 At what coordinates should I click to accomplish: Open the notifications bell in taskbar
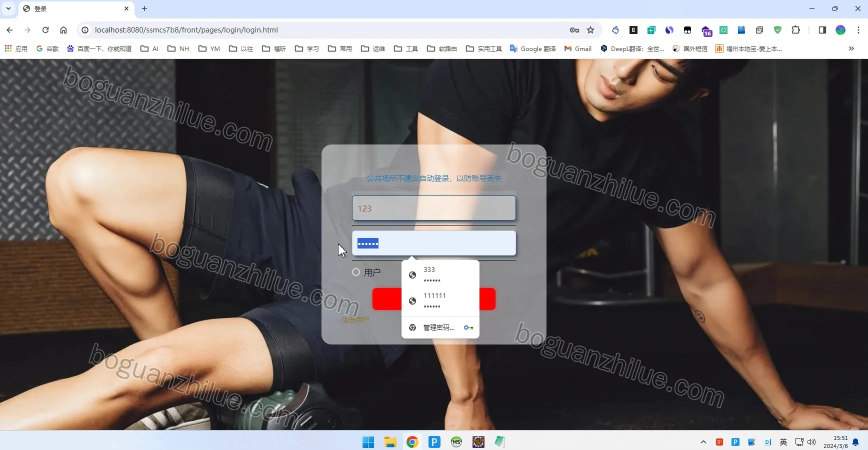click(855, 442)
